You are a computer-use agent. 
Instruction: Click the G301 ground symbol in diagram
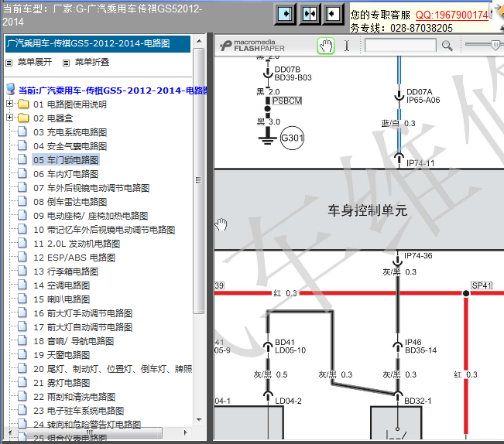click(x=292, y=138)
